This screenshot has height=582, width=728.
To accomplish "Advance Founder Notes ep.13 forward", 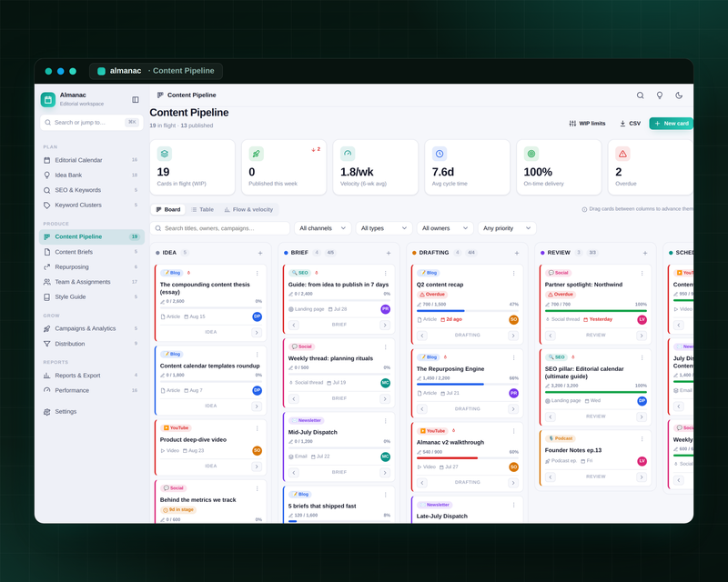I will tap(642, 477).
